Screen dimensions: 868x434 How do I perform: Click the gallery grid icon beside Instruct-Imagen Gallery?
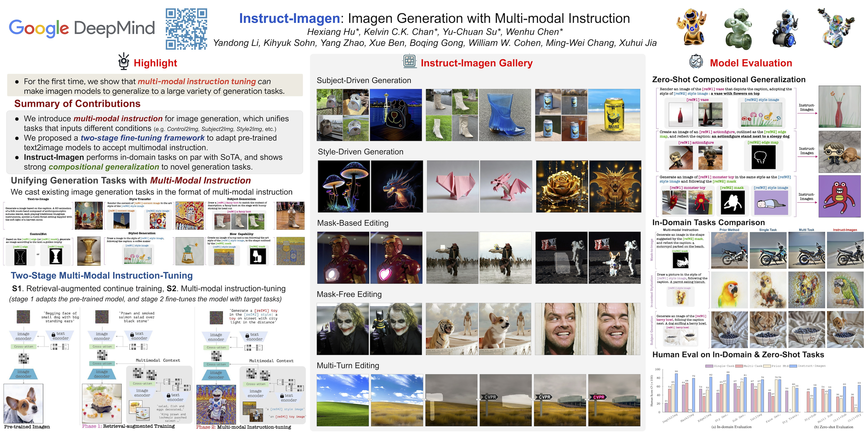coord(409,61)
